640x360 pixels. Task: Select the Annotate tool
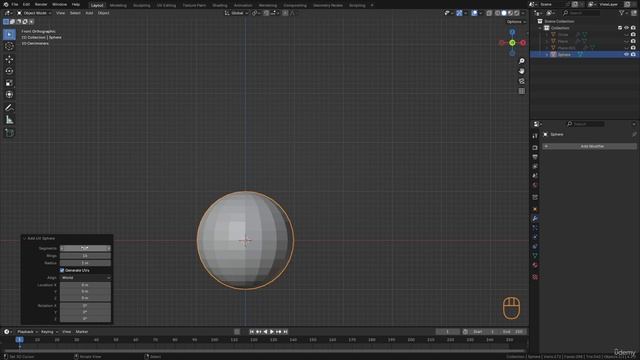(9, 108)
